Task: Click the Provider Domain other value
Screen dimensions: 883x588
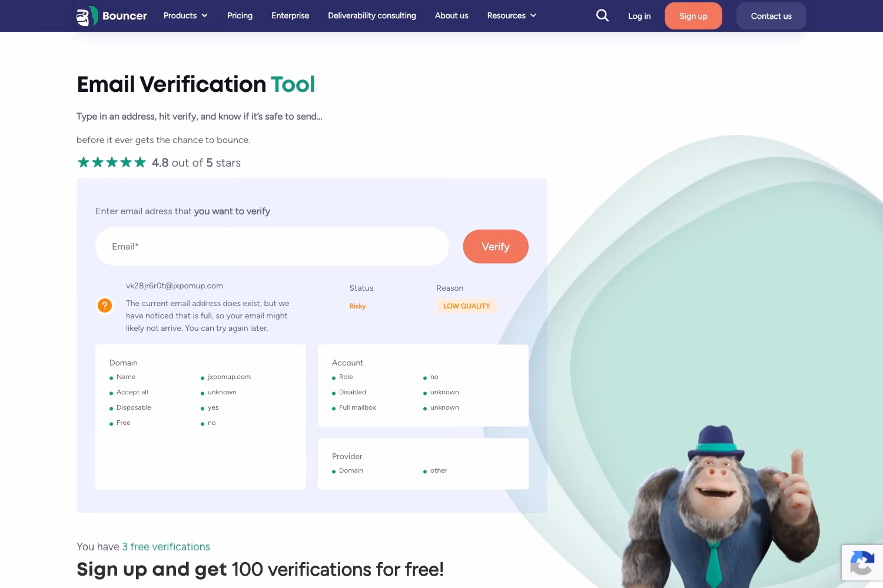Action: [439, 471]
